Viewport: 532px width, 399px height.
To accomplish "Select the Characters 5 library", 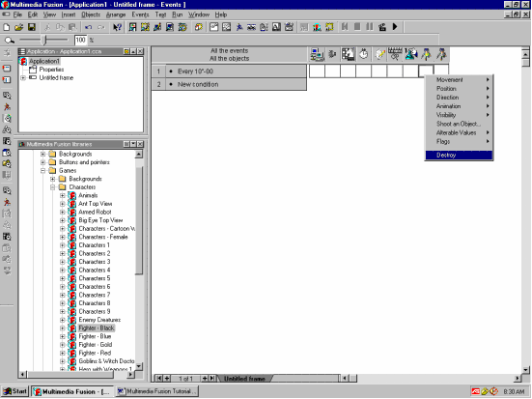I will (95, 278).
